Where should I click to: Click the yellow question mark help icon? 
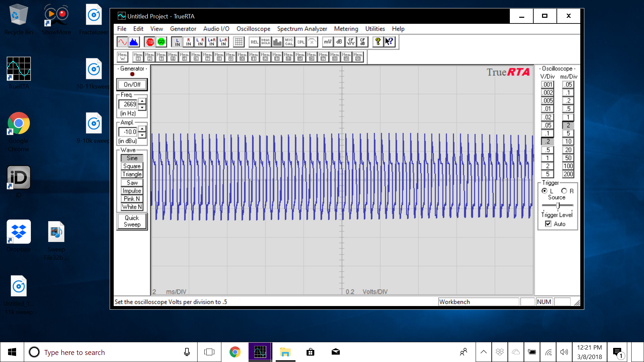[x=378, y=42]
